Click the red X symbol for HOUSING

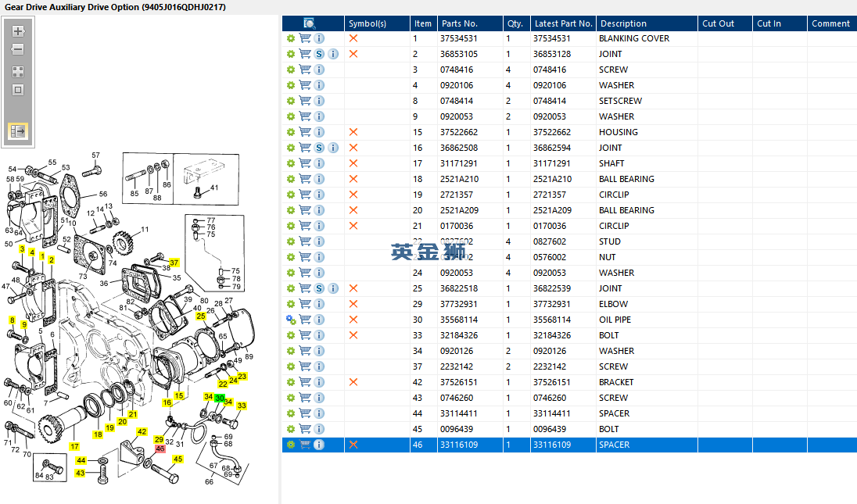coord(353,132)
